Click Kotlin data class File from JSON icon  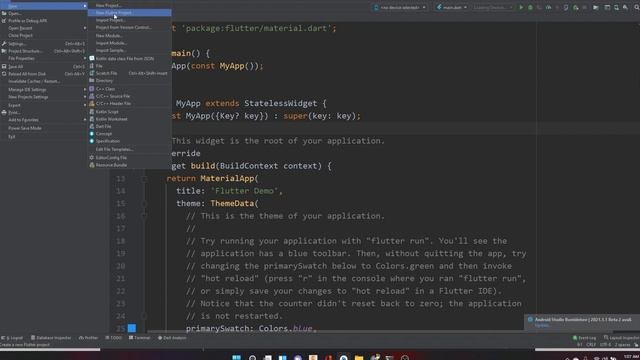pos(92,58)
